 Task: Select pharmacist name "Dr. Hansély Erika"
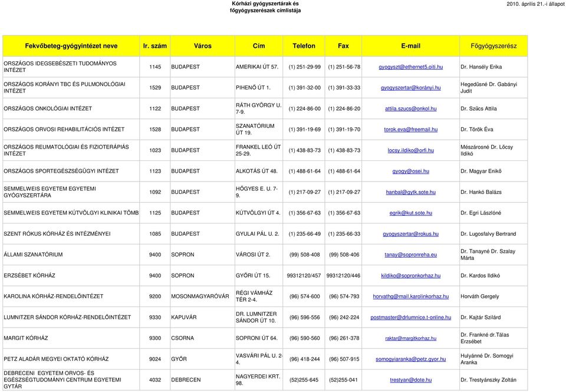click(x=481, y=67)
